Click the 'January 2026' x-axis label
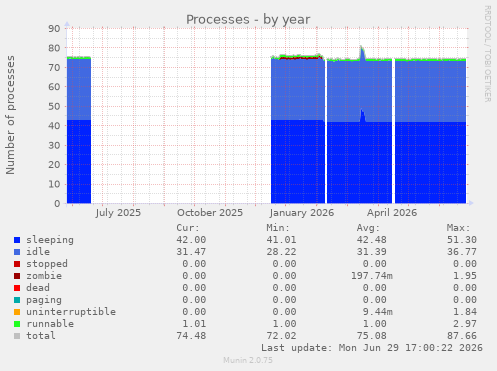Screen dimensions: 497x371 [x=302, y=213]
